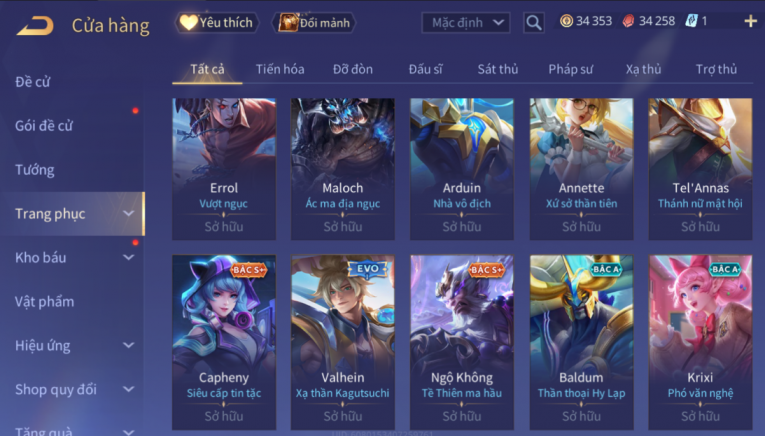Open Đổi mảnh chest exchange
Screen dimensions: 765x436
(314, 22)
